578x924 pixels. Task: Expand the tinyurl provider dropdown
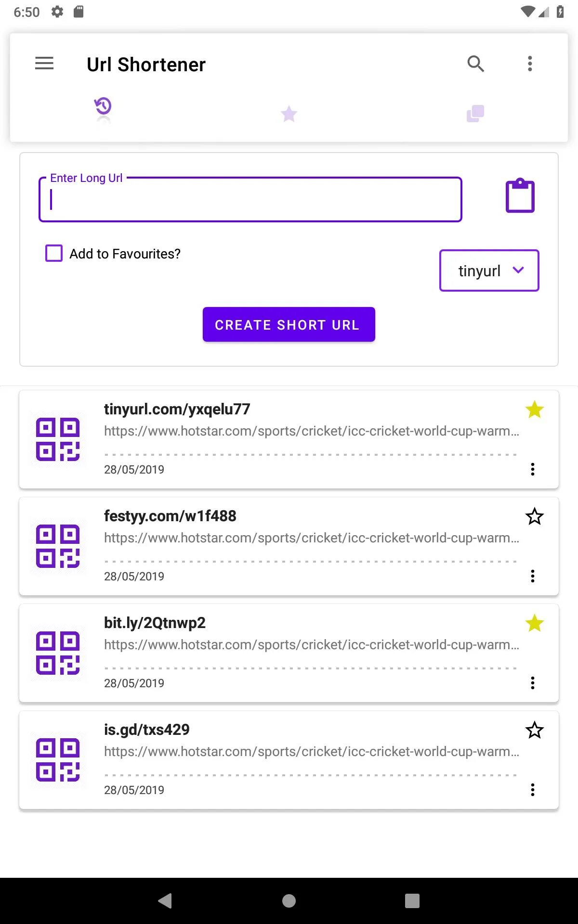coord(489,270)
